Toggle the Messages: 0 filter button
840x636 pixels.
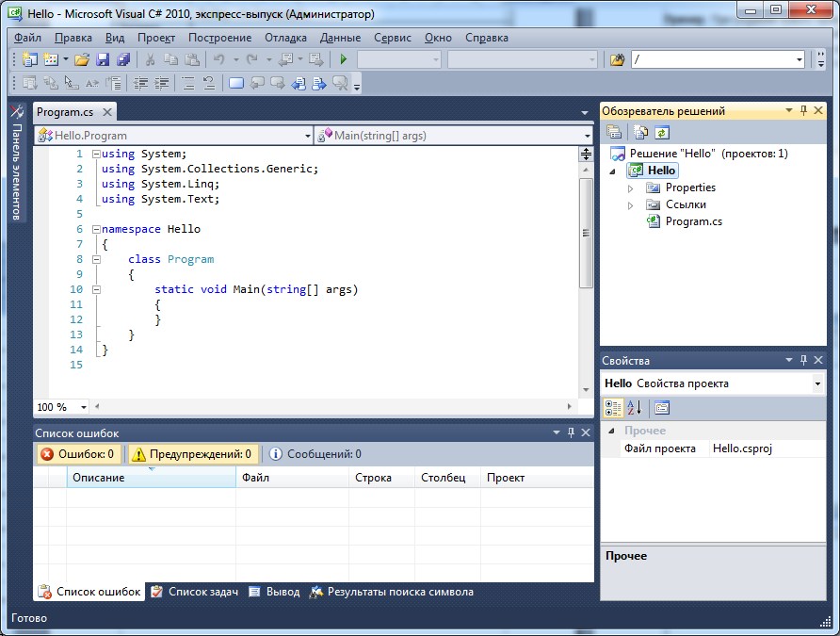click(315, 454)
